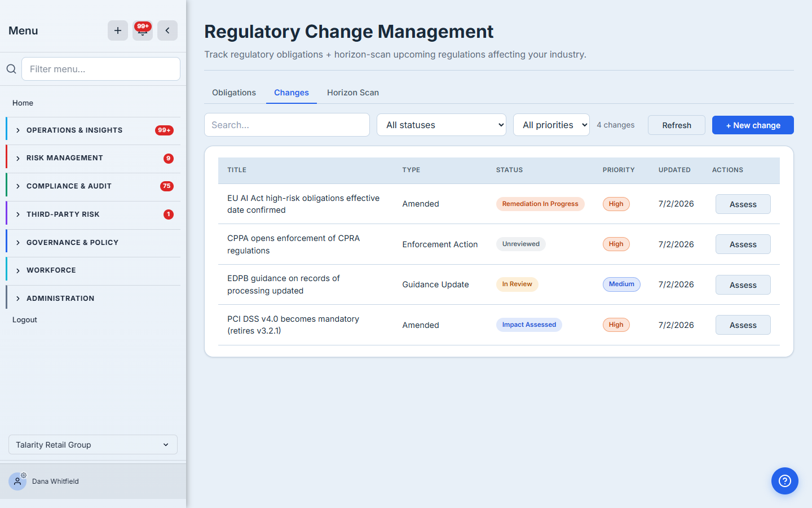Click High priority badge in EU AI Act row
The width and height of the screenshot is (812, 508).
(616, 204)
